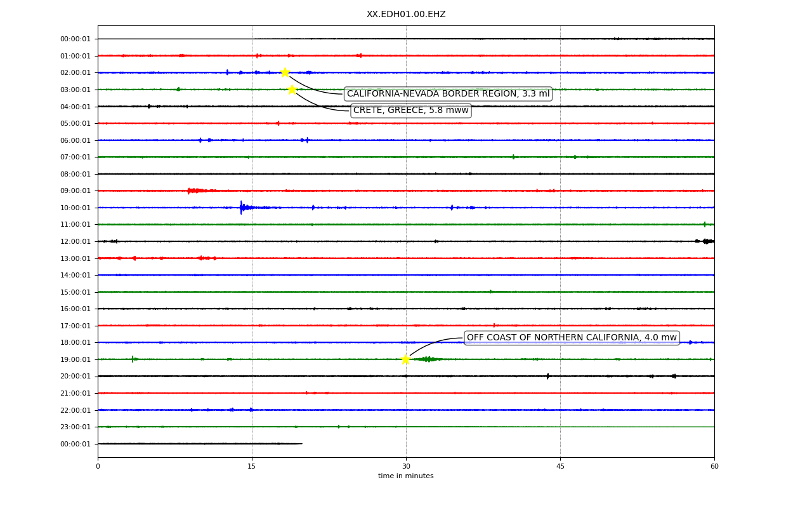Screen dimensions: 812x508
Task: Click the California-Nevada border event star
Action: (285, 72)
